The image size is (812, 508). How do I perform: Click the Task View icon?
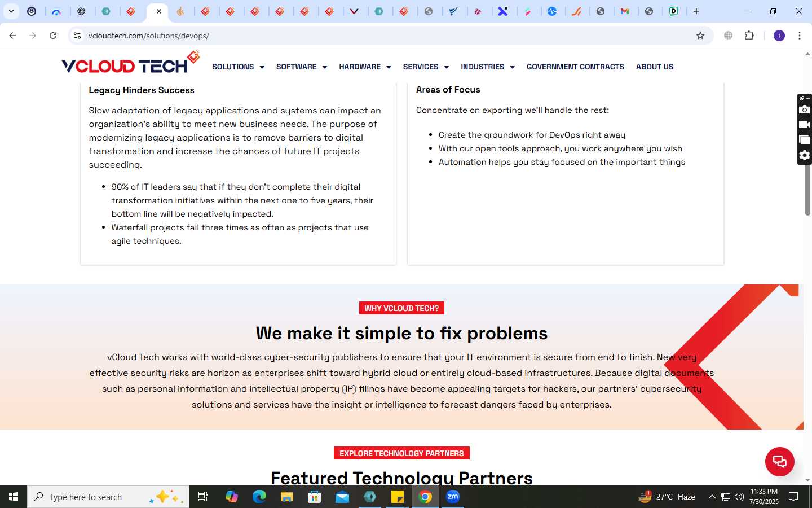203,497
